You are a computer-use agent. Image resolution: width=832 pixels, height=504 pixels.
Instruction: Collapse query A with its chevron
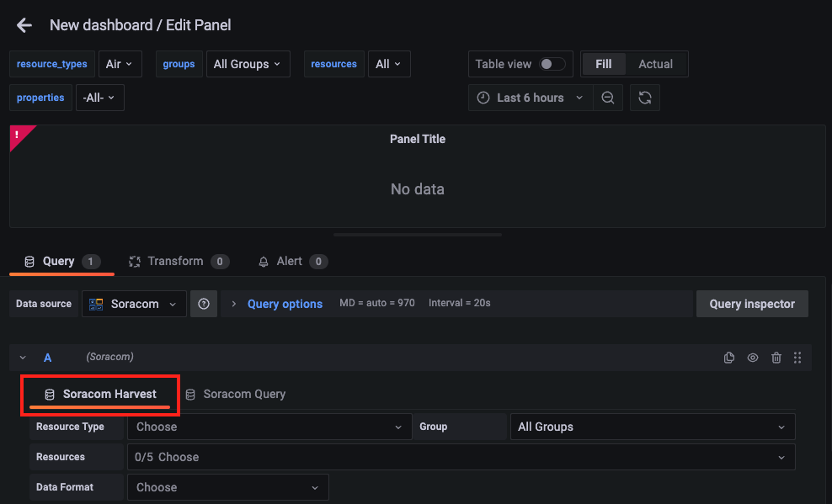click(x=22, y=357)
